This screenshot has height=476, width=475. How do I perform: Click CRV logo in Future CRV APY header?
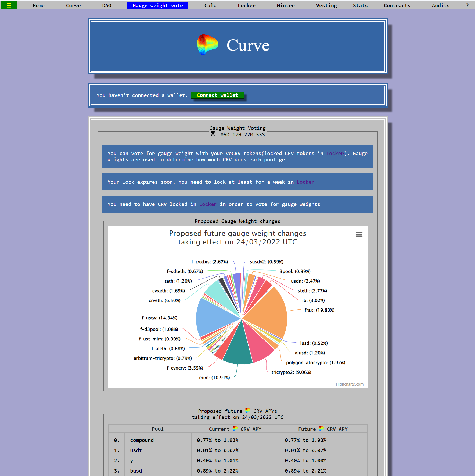(321, 428)
